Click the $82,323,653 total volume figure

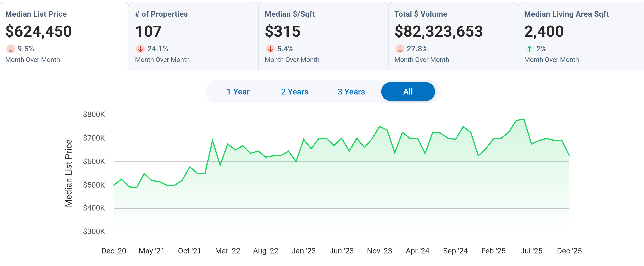[439, 32]
